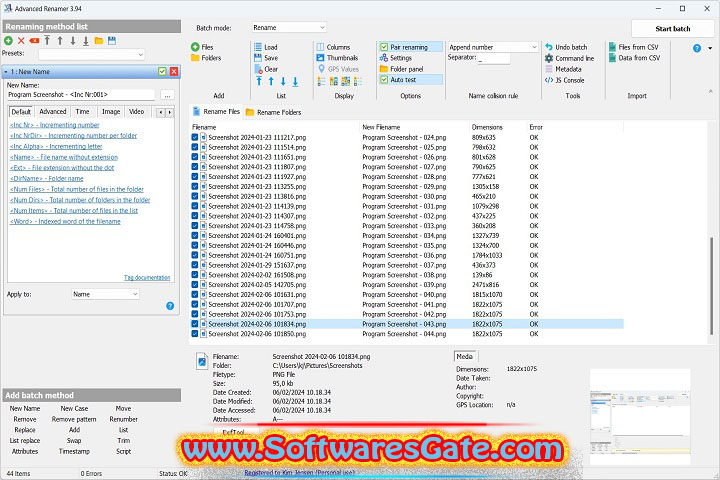Move method to bottom arrow icon
The width and height of the screenshot is (720, 480).
click(86, 41)
